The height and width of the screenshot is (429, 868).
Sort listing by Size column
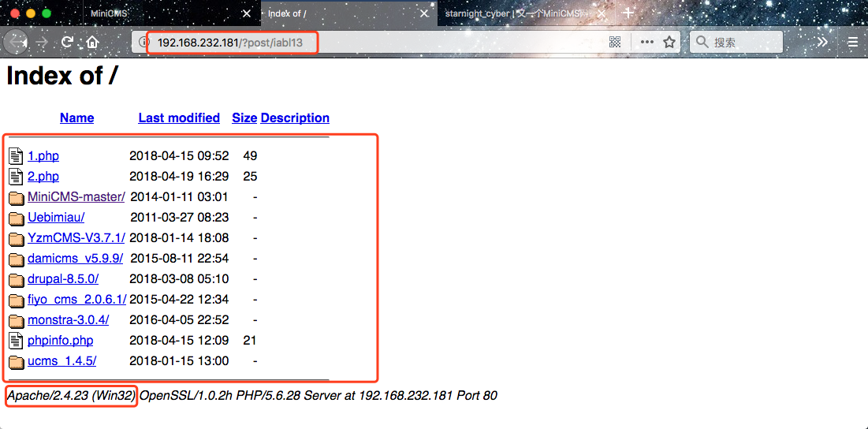tap(244, 118)
